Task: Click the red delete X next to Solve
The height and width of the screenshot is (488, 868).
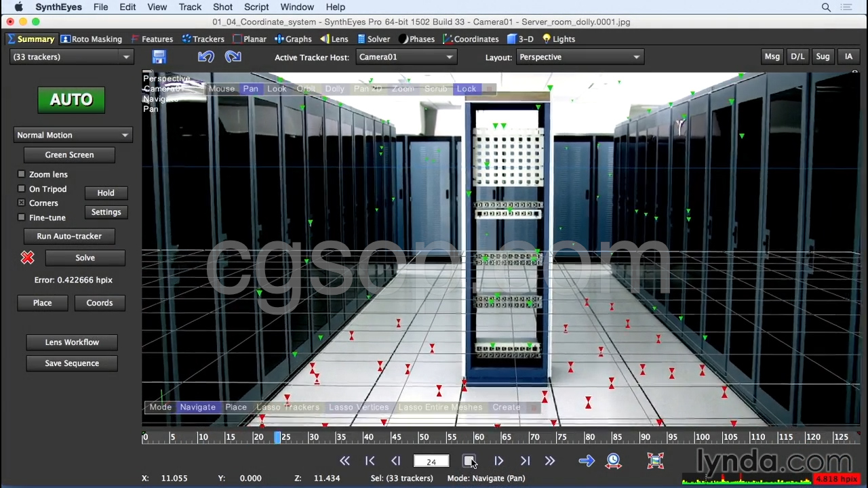Action: tap(27, 258)
